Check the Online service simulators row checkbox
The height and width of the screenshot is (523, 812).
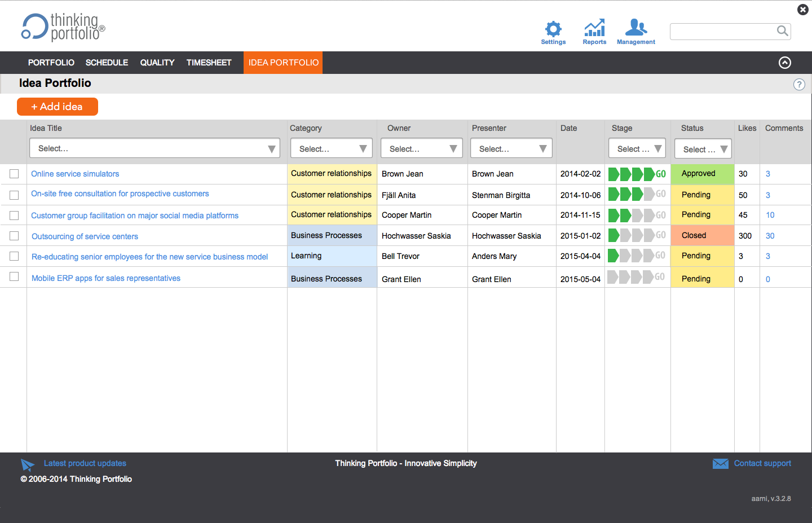14,174
